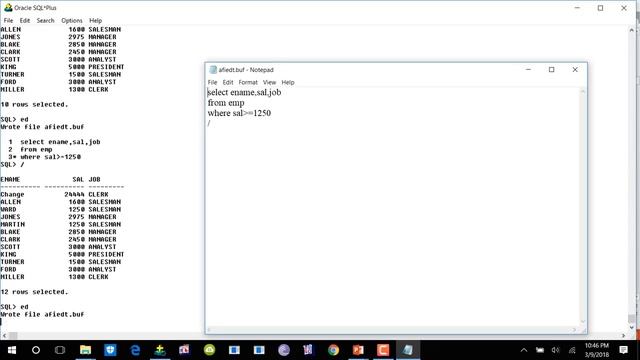Open Cortana search circle on taskbar
Viewport: 640px width, 360px height.
36,350
